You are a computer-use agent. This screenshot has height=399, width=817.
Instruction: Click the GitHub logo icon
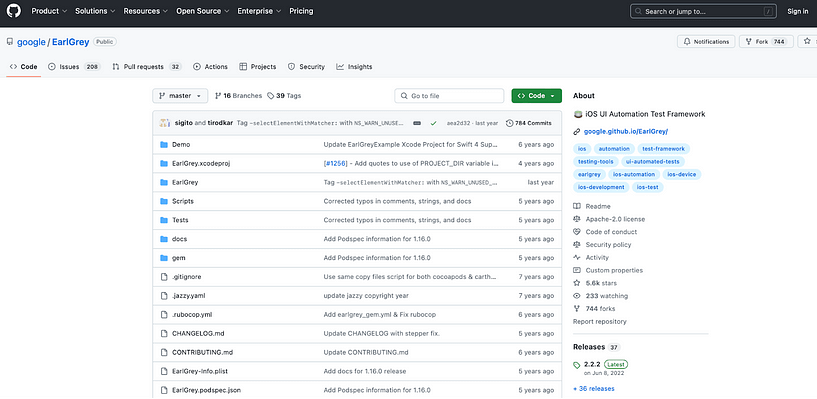[x=14, y=11]
